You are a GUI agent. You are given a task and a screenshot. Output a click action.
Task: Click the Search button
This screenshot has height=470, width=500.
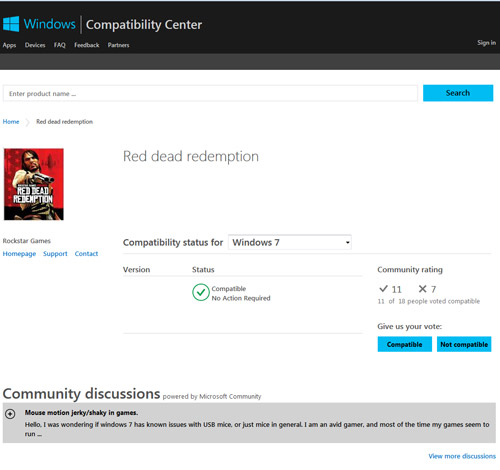click(x=458, y=93)
